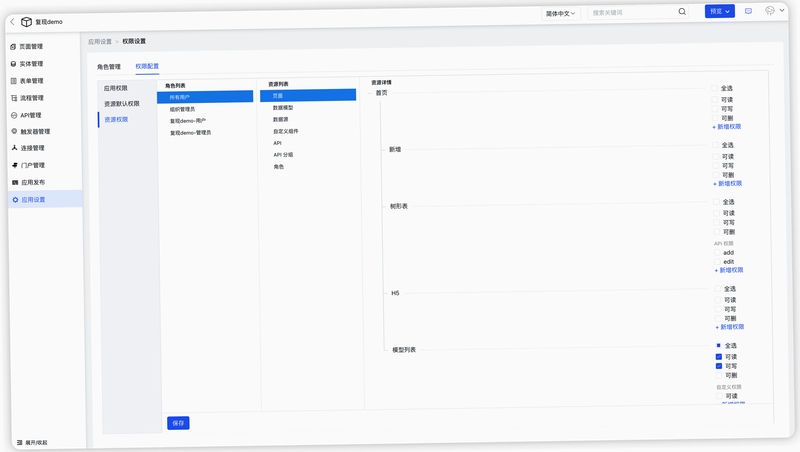Image resolution: width=800 pixels, height=452 pixels.
Task: Select 资源默认权限 in the left menu
Action: 121,104
